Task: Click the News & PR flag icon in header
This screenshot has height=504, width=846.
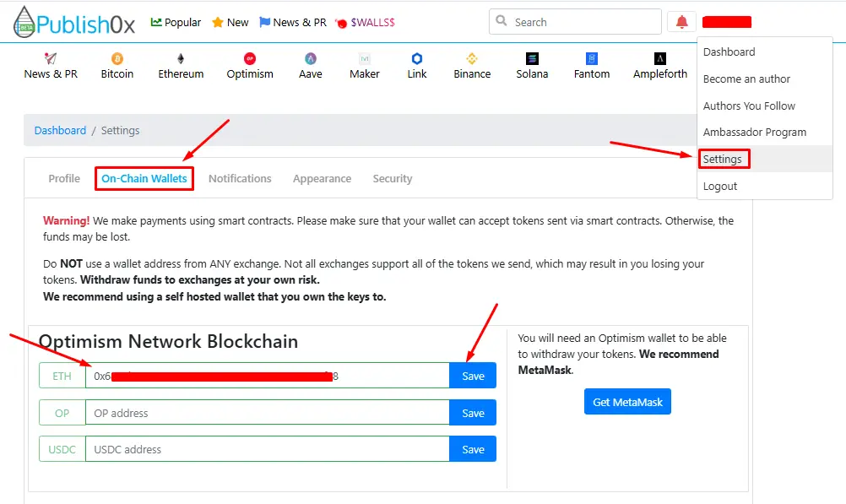Action: [264, 22]
